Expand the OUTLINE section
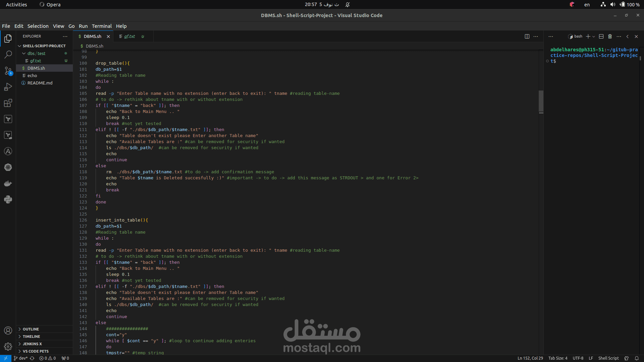Viewport: 644px width, 362px height. tap(31, 329)
